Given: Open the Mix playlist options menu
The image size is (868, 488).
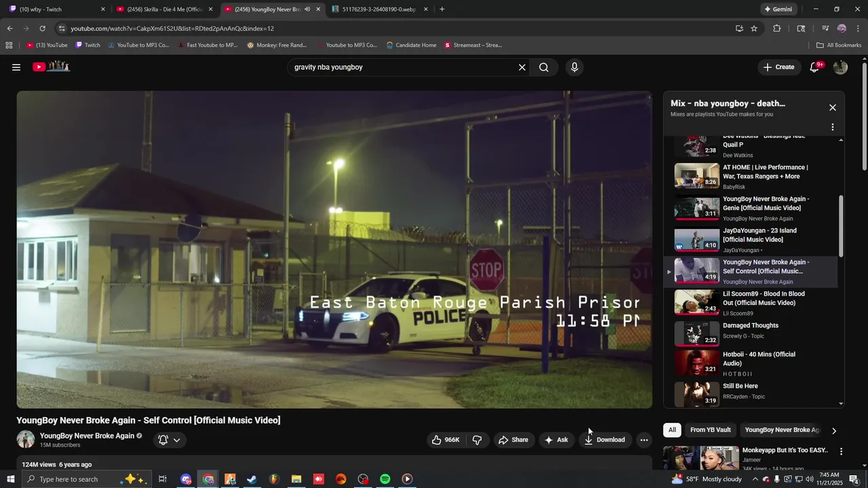Looking at the screenshot, I should 833,127.
